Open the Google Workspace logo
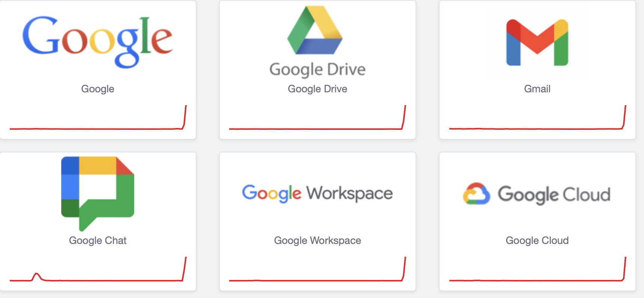Viewport: 644px width, 298px height. pyautogui.click(x=317, y=194)
